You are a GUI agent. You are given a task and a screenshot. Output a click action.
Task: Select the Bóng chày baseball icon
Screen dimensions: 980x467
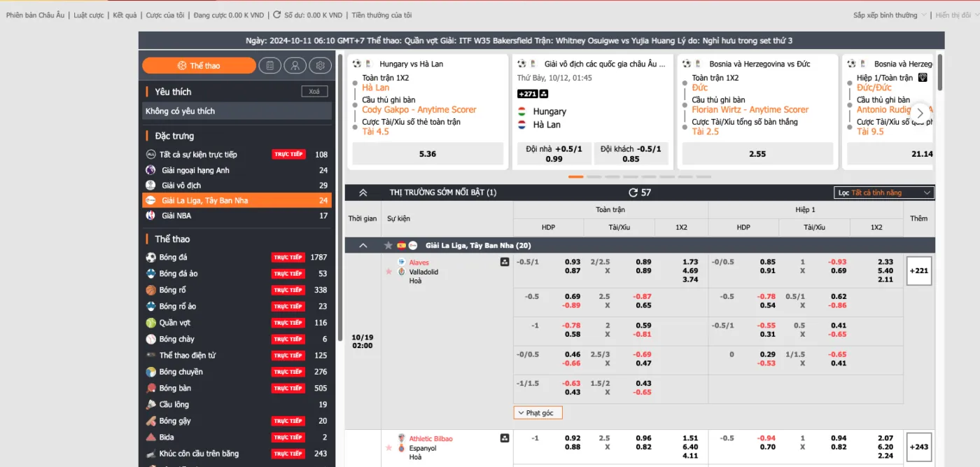(x=150, y=339)
